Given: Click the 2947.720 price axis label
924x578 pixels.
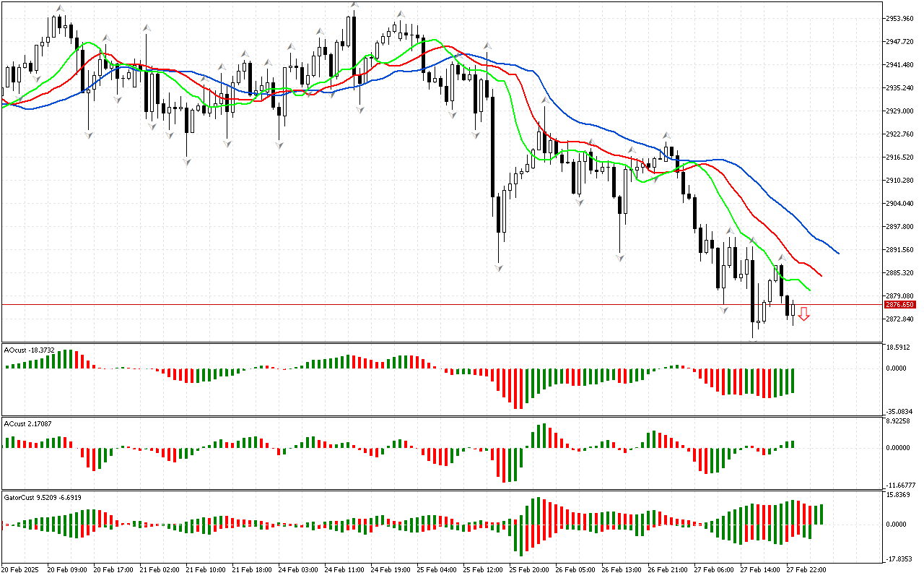Looking at the screenshot, I should pos(900,41).
